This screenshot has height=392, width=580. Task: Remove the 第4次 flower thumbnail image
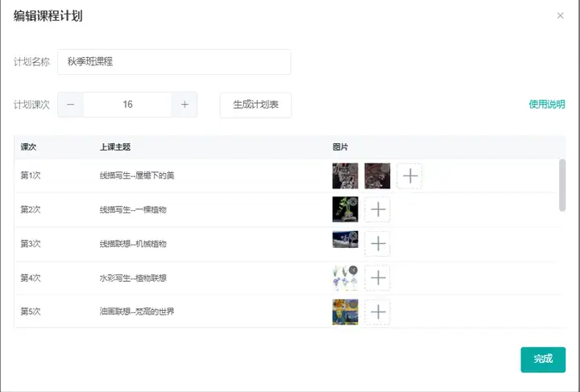[x=354, y=270]
